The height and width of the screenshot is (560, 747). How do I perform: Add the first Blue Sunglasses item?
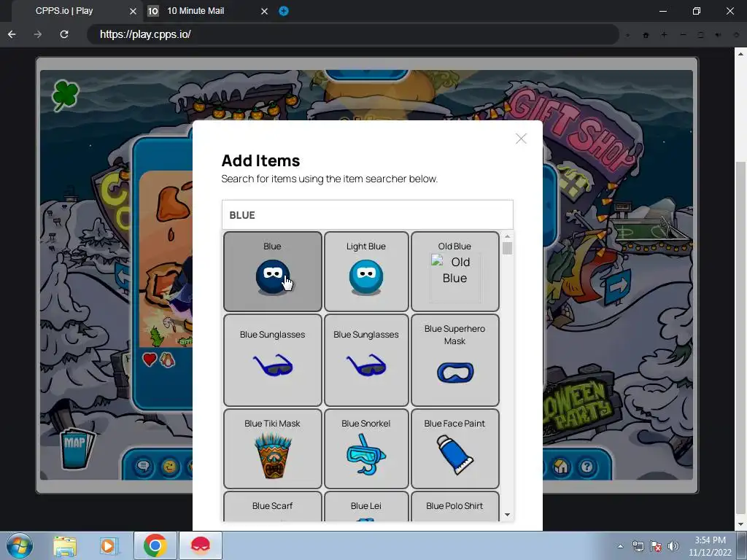pos(273,359)
